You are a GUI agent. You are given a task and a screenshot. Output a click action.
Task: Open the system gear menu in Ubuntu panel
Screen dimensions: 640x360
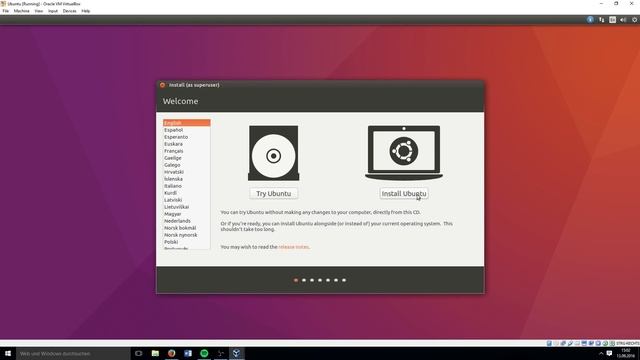click(x=635, y=20)
